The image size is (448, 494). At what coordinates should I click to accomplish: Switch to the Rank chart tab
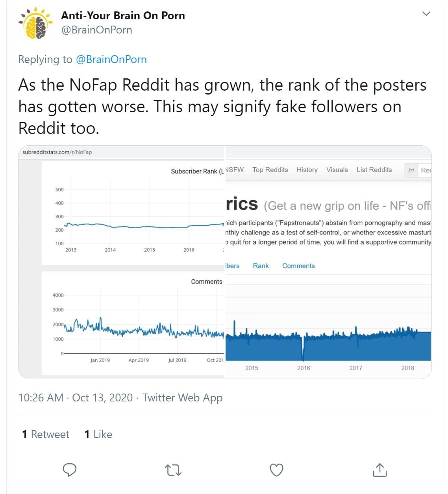261,266
